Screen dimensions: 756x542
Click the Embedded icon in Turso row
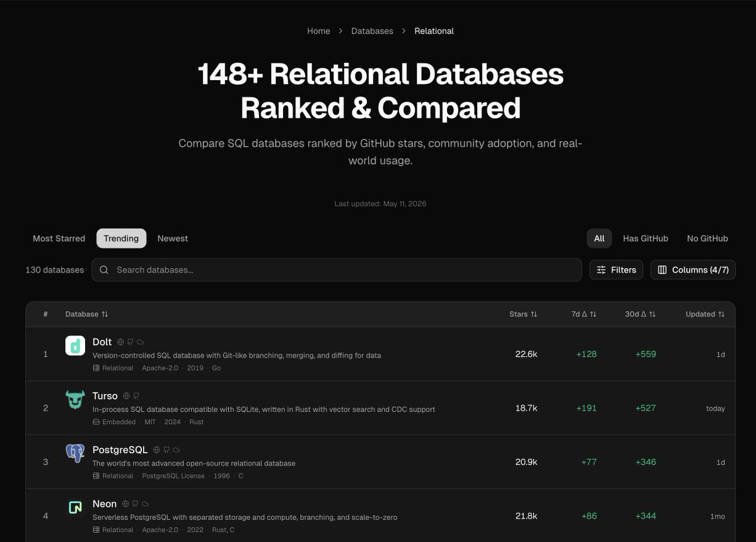[x=96, y=422]
